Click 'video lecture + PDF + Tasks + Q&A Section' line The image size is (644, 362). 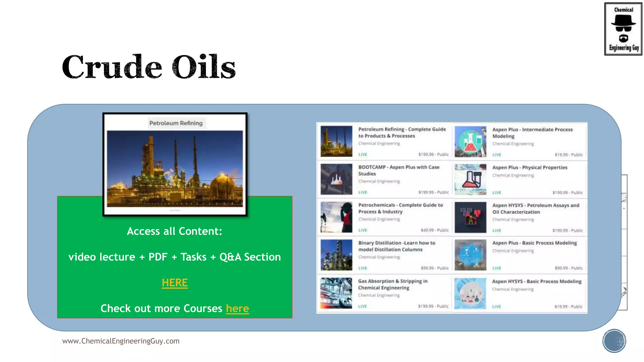pos(175,257)
